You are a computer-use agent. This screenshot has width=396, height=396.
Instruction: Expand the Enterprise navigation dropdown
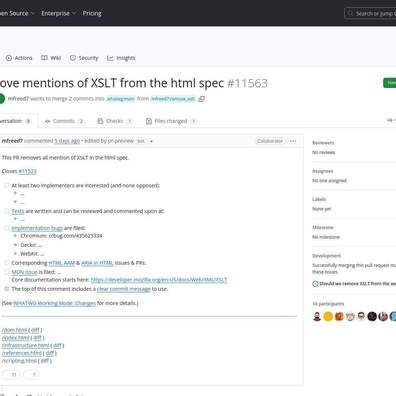[59, 13]
